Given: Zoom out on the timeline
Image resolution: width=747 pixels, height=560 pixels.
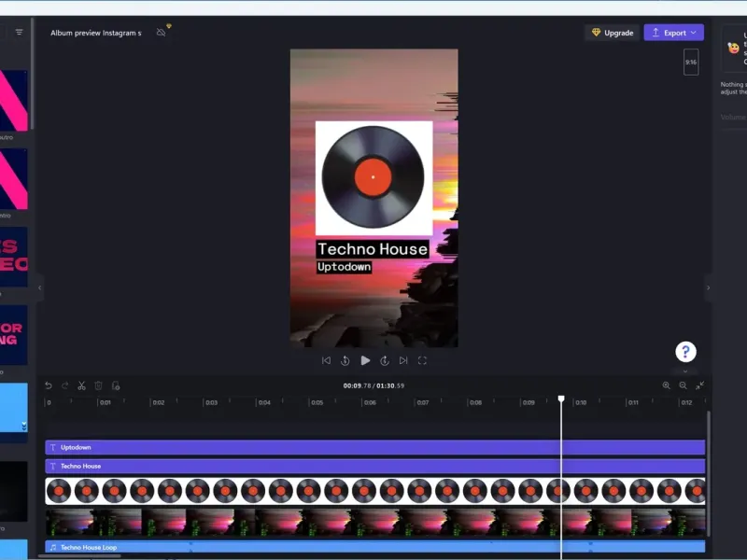Looking at the screenshot, I should coord(683,385).
